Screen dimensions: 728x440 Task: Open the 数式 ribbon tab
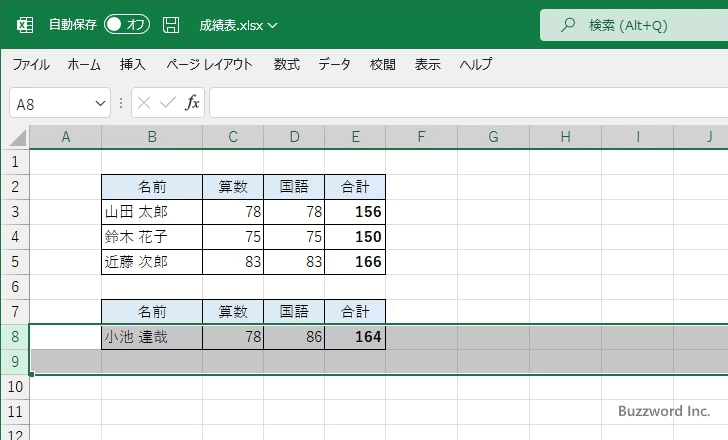tap(286, 64)
